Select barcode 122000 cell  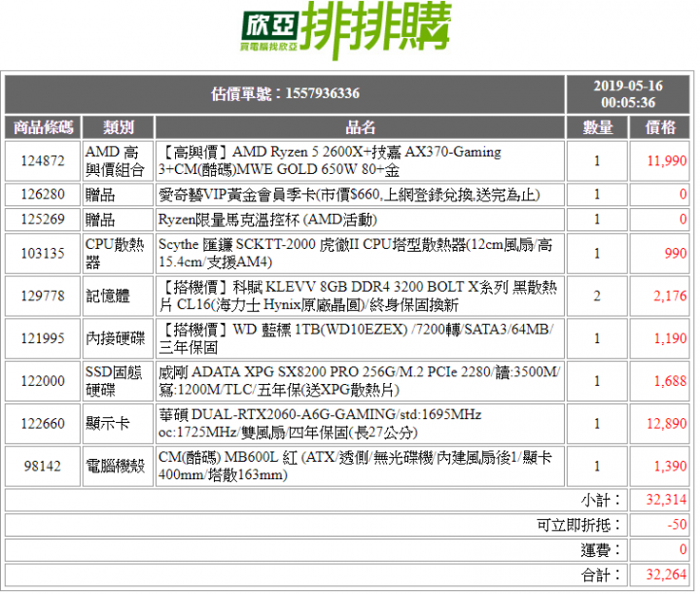tap(43, 381)
